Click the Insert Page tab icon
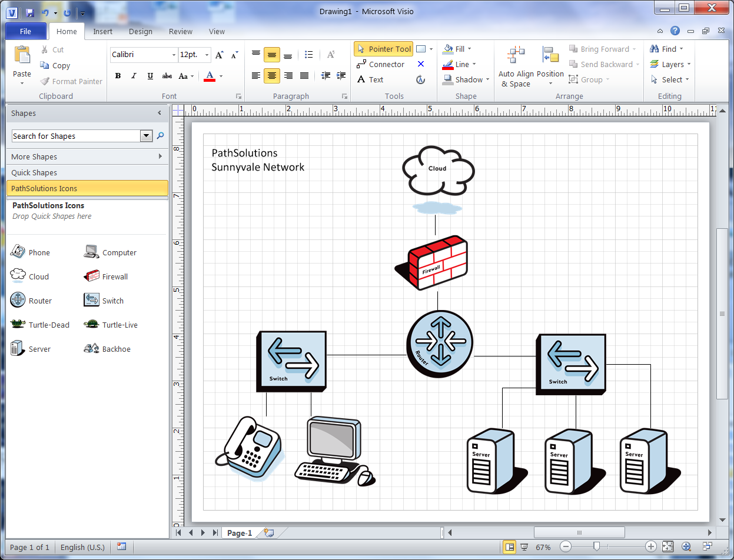Image resolution: width=734 pixels, height=560 pixels. [269, 533]
